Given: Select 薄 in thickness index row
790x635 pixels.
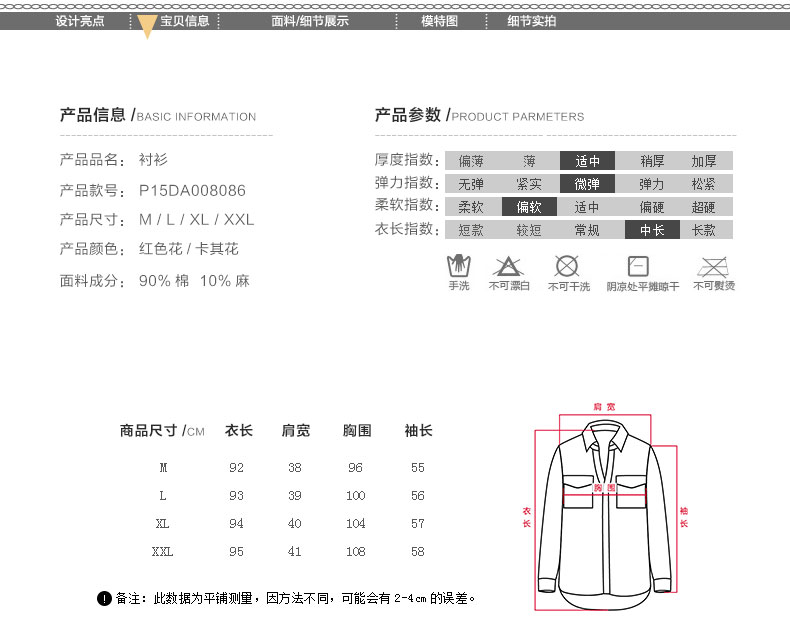Looking at the screenshot, I should point(529,161).
